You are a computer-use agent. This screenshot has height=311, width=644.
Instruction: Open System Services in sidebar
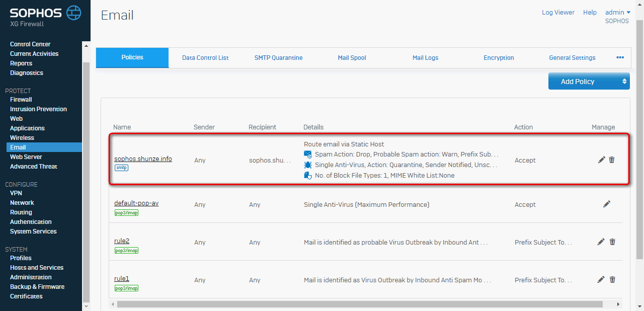(x=33, y=231)
